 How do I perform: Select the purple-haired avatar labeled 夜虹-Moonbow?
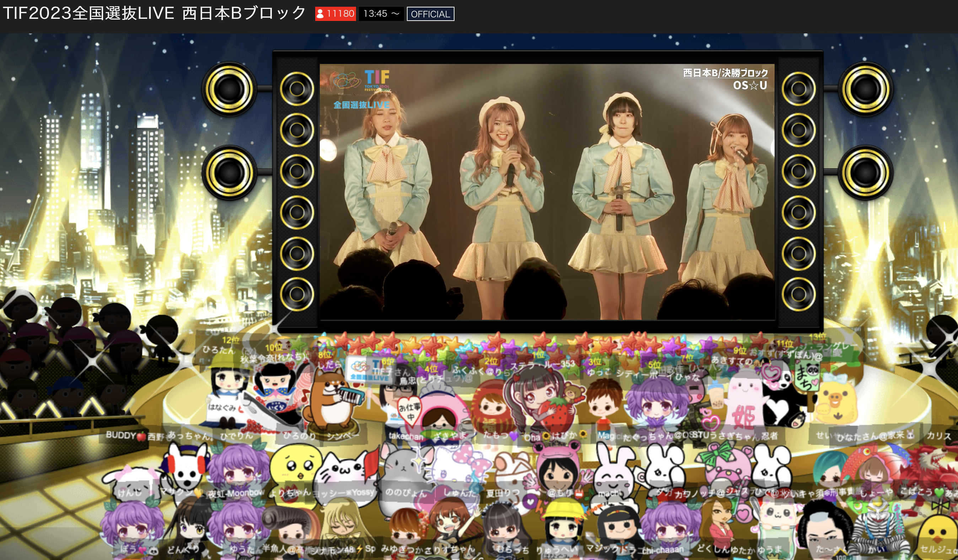pos(238,469)
